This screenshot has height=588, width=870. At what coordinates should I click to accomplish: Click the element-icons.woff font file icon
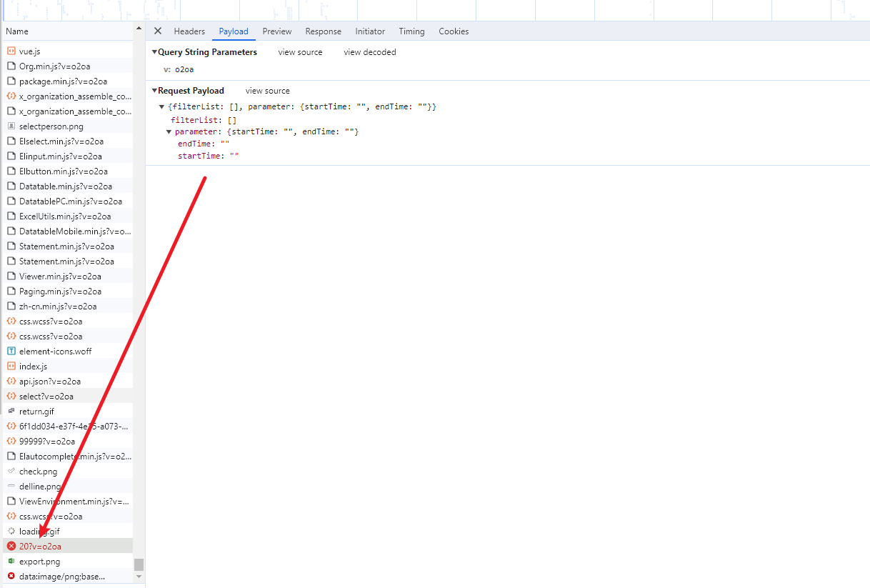click(11, 351)
